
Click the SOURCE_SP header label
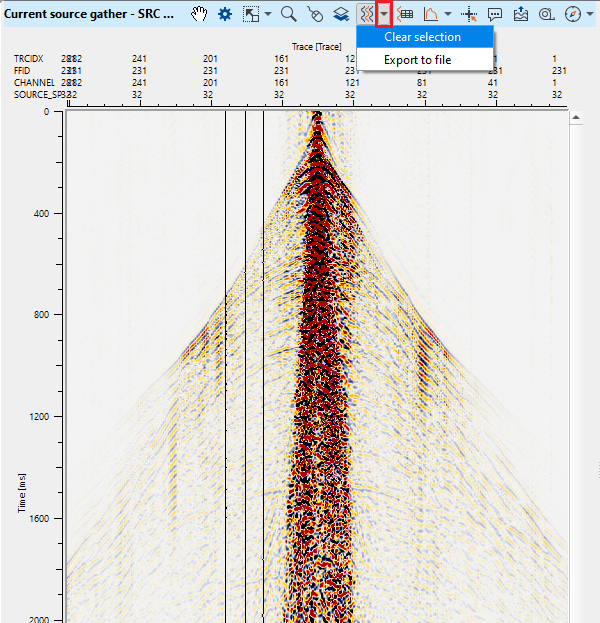38,95
